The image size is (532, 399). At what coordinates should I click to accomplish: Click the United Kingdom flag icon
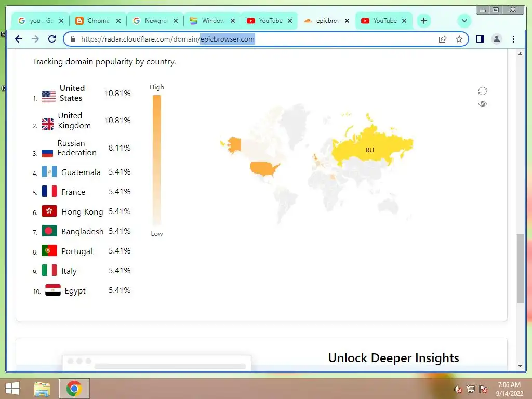[x=47, y=124]
